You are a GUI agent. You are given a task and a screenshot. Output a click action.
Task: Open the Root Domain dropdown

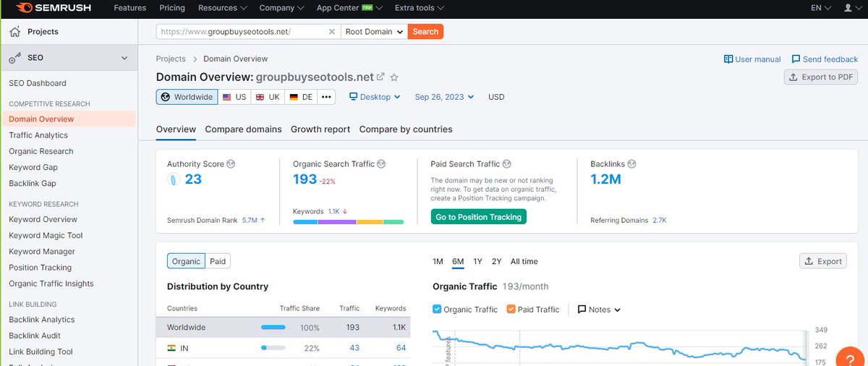click(x=374, y=32)
